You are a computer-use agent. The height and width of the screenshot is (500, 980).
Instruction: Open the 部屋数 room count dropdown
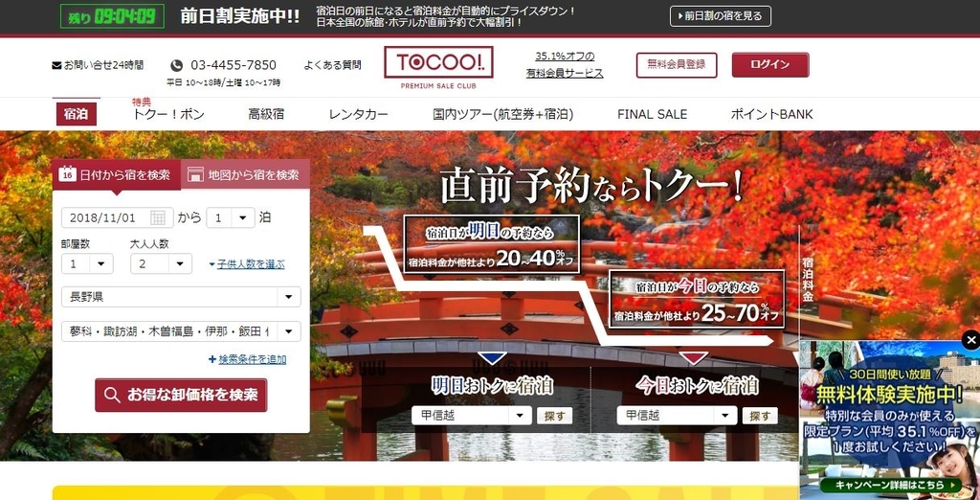(87, 263)
